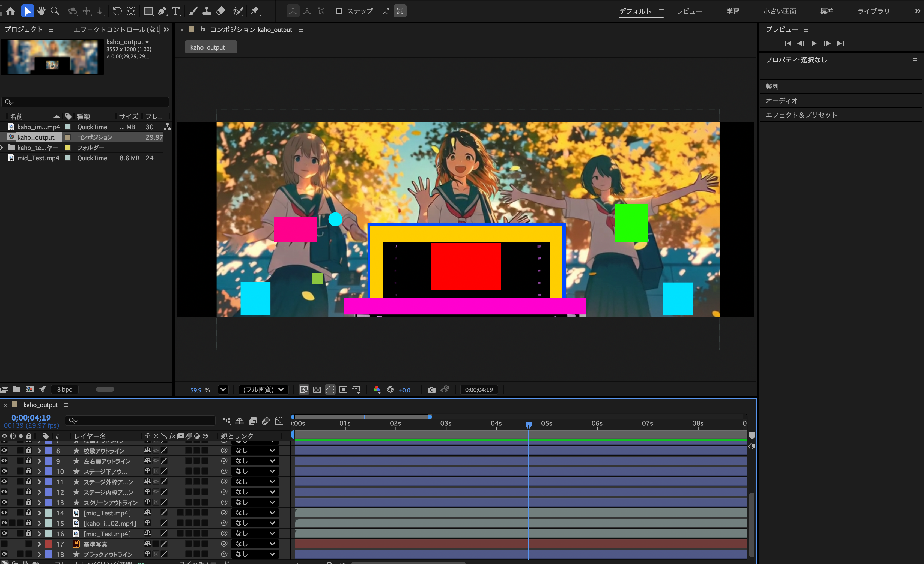The width and height of the screenshot is (924, 564).
Task: Select the Zoom magnifier tool
Action: 55,11
